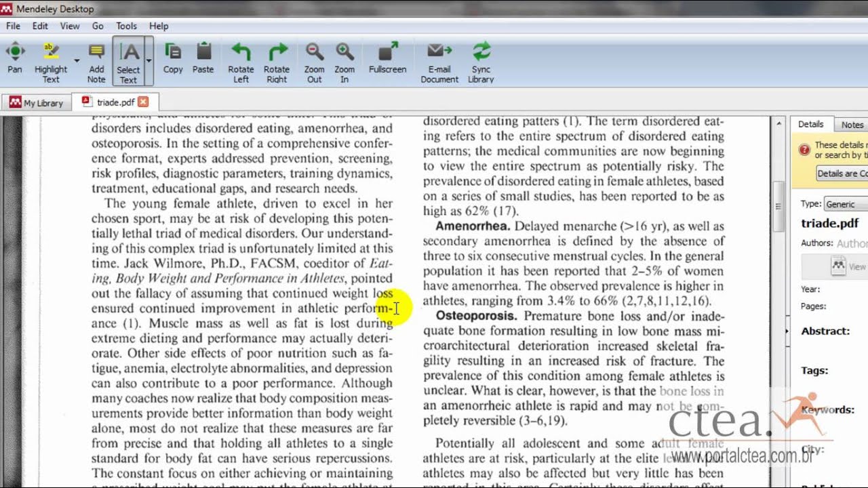Enter Fullscreen view

click(388, 58)
